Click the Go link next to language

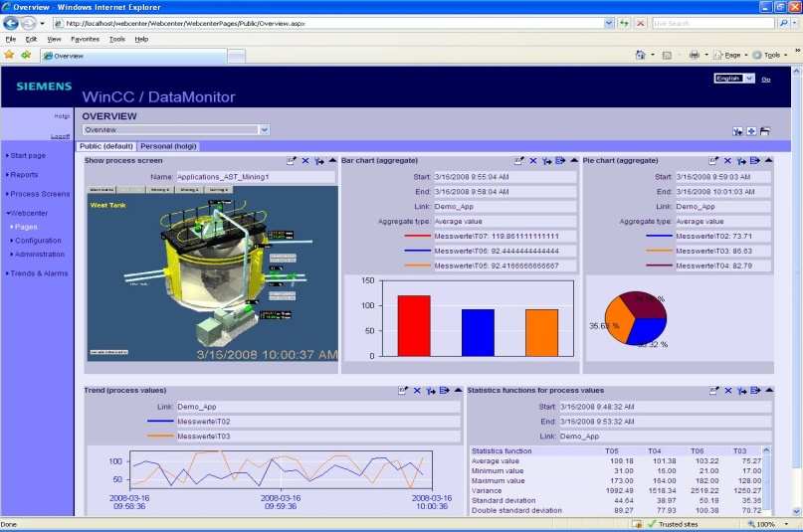(x=765, y=80)
